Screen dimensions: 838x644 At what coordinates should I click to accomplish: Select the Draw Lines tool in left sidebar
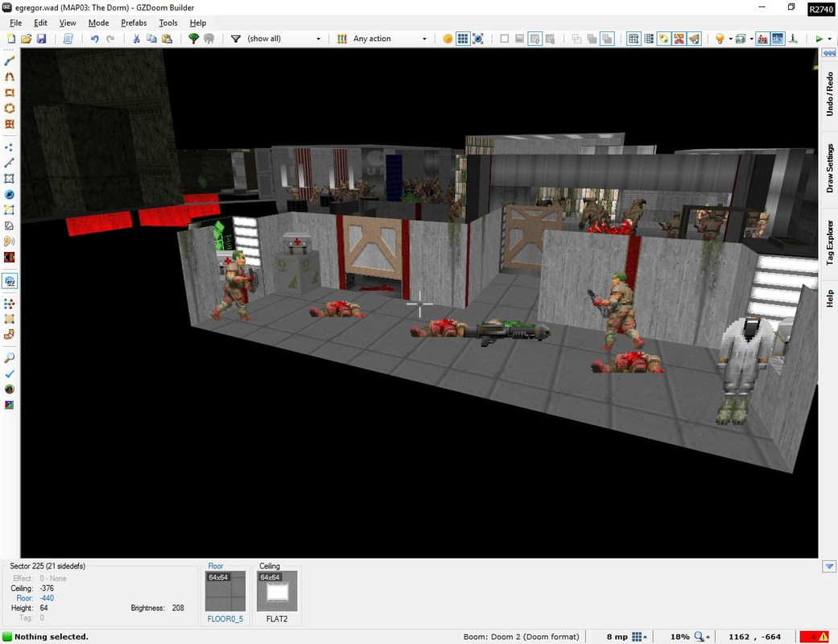tap(9, 61)
